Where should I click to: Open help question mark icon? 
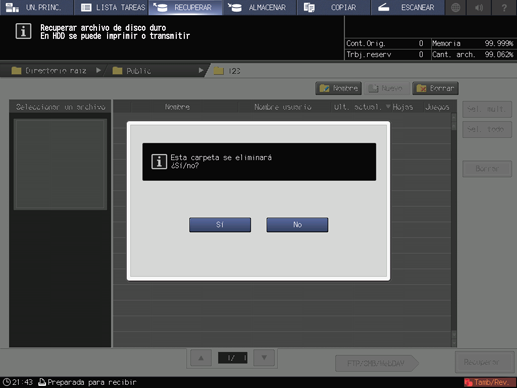pyautogui.click(x=504, y=7)
